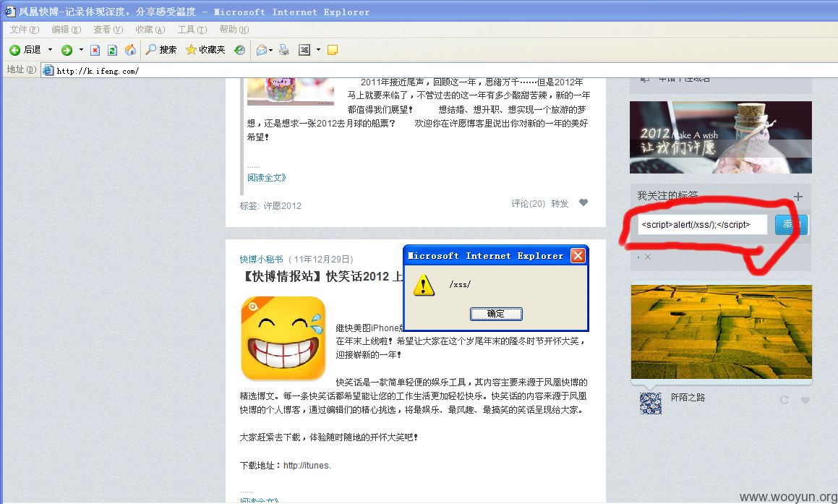This screenshot has height=504, width=838.
Task: Open the 帮助(H) menu
Action: [x=234, y=30]
